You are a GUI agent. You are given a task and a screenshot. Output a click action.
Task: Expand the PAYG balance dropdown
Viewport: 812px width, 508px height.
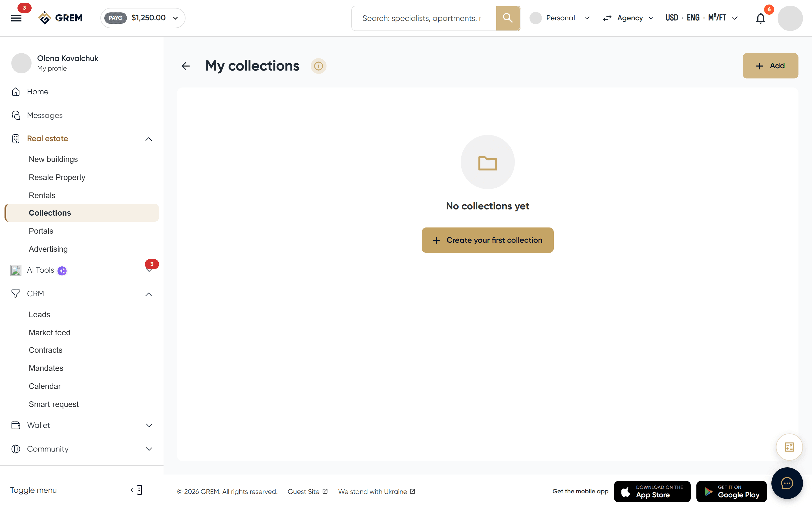click(143, 18)
